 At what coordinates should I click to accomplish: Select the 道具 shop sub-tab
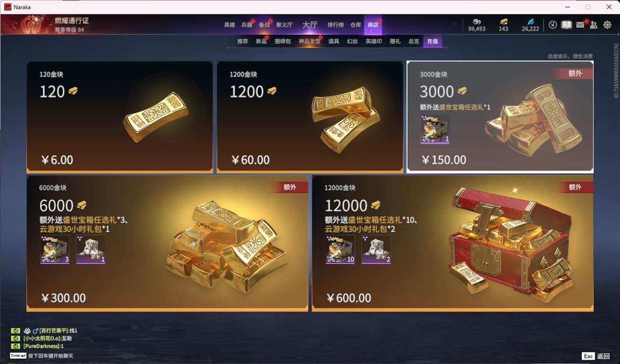[x=333, y=41]
